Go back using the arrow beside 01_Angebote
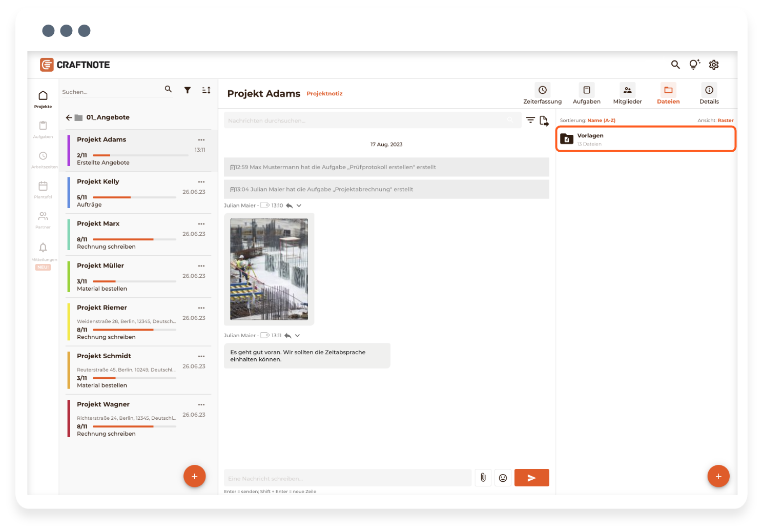Screen dimensions: 763x532 coord(69,117)
